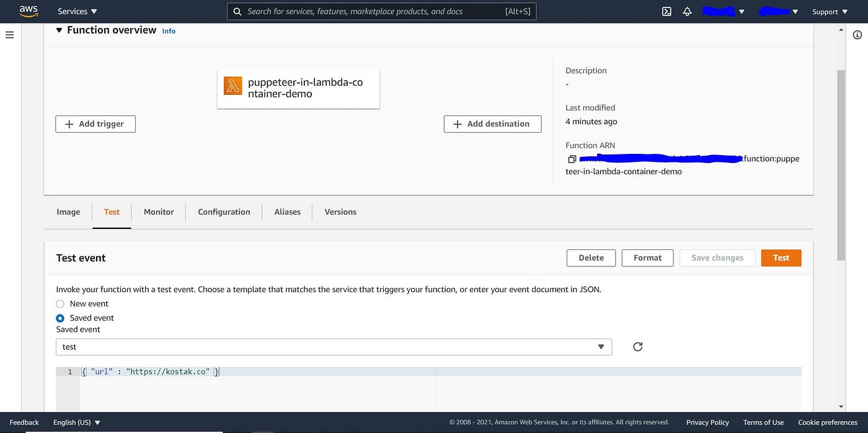868x433 pixels.
Task: Open the notifications bell icon
Action: (x=687, y=11)
